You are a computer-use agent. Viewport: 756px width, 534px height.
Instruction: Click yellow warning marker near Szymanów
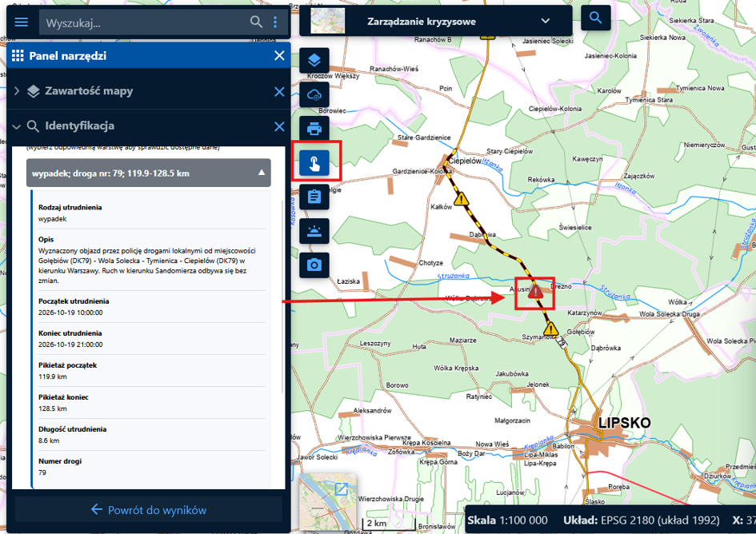[550, 329]
